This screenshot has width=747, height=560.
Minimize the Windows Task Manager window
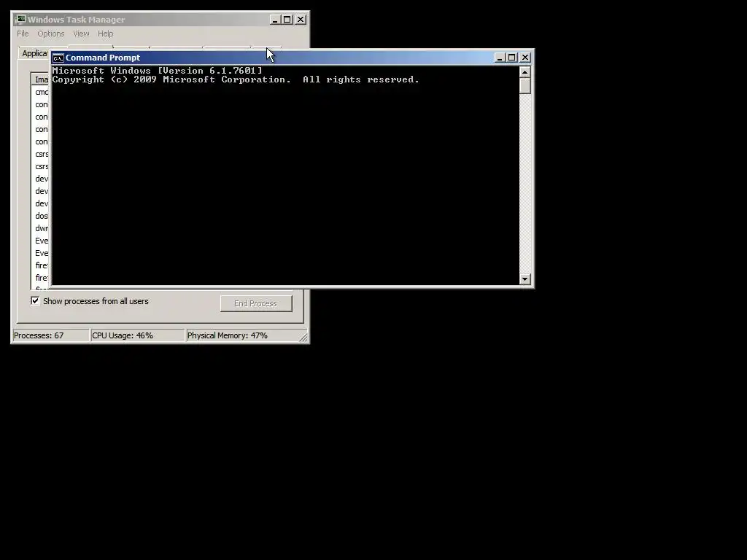[275, 20]
